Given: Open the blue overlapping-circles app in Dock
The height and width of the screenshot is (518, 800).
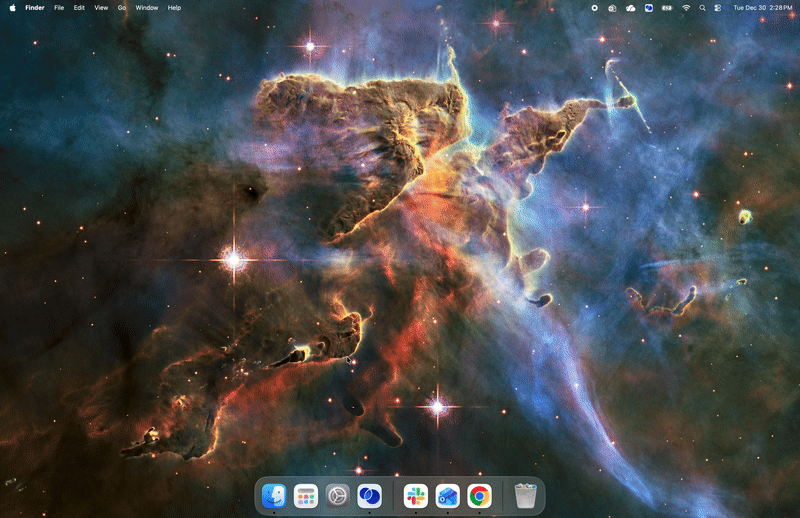Looking at the screenshot, I should pos(369,496).
